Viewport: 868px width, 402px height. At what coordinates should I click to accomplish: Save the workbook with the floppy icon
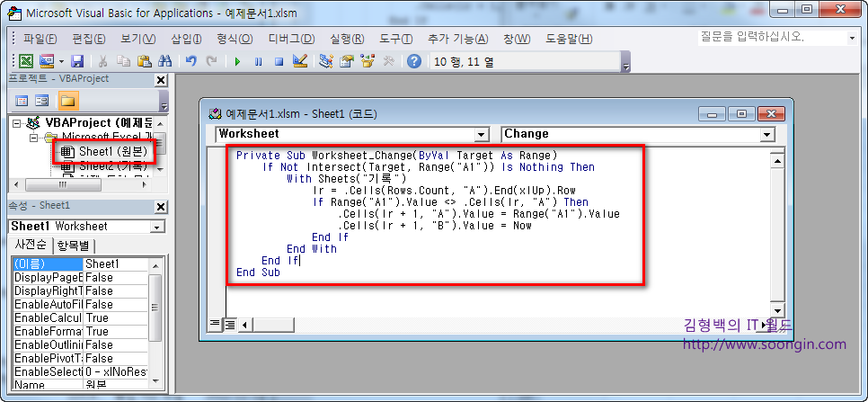(77, 61)
